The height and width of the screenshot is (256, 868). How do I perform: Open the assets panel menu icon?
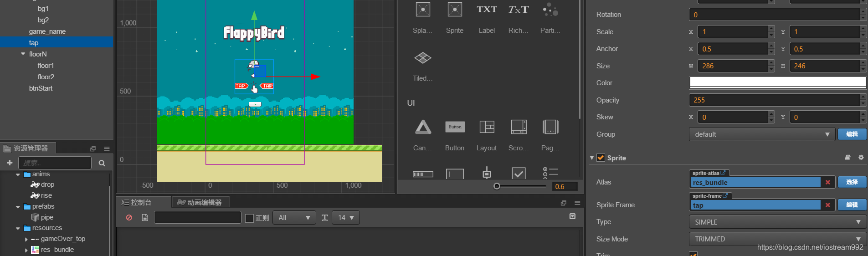tap(107, 148)
